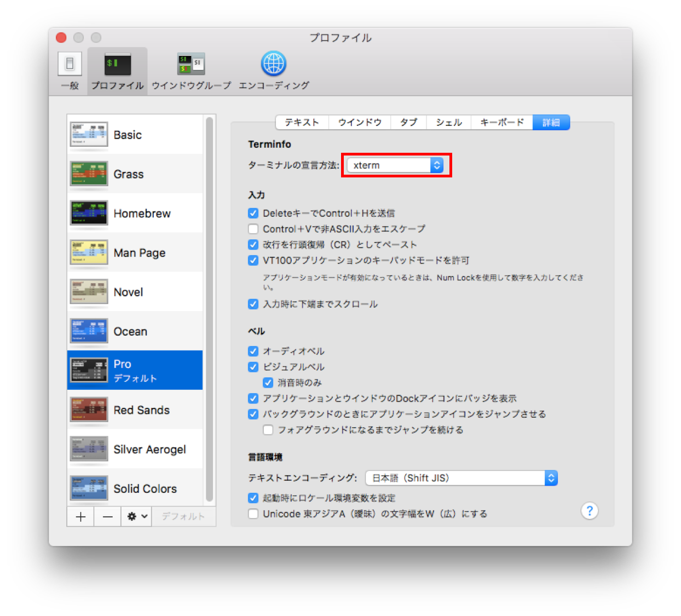Select the Solid Colors profile thumbnail
The image size is (681, 616).
coord(89,489)
